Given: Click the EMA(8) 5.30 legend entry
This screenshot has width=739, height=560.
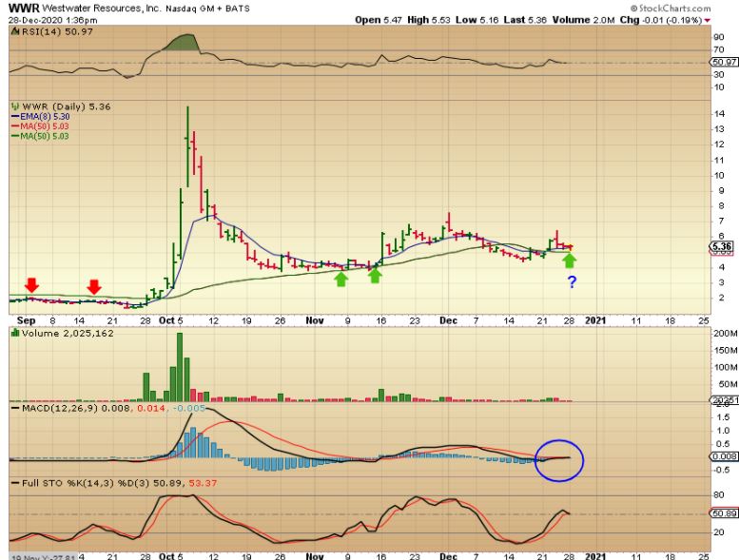Looking at the screenshot, I should (41, 117).
